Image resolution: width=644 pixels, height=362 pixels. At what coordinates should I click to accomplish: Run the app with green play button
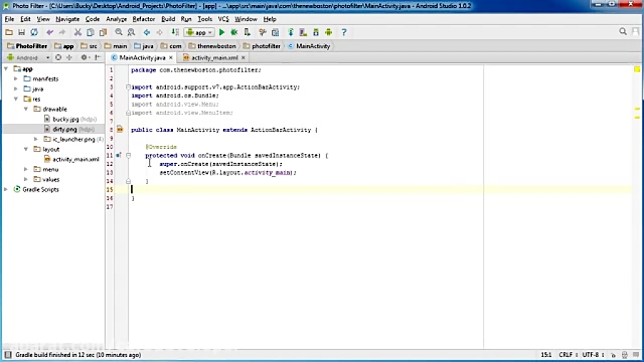222,32
